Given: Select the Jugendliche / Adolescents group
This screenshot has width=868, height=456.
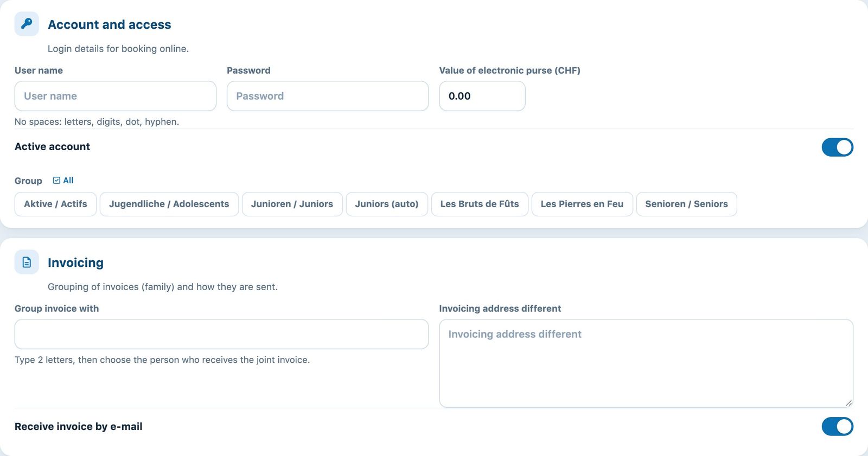Looking at the screenshot, I should pyautogui.click(x=169, y=204).
